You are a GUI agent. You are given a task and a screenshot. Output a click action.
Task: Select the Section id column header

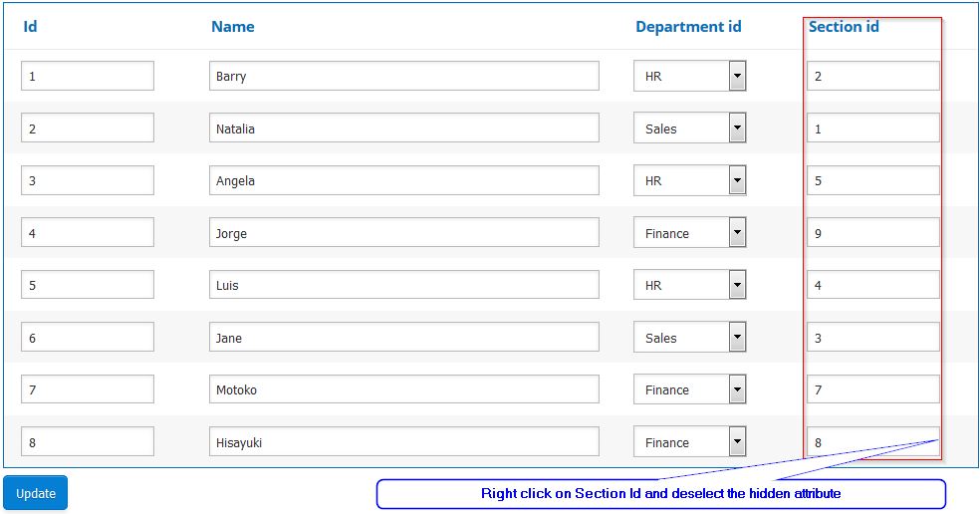[x=844, y=27]
